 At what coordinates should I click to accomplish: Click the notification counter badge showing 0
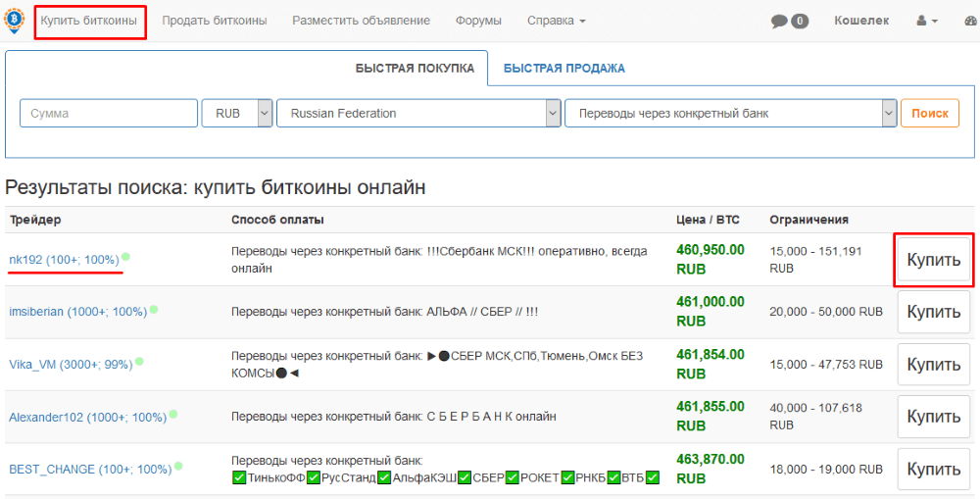(x=800, y=22)
